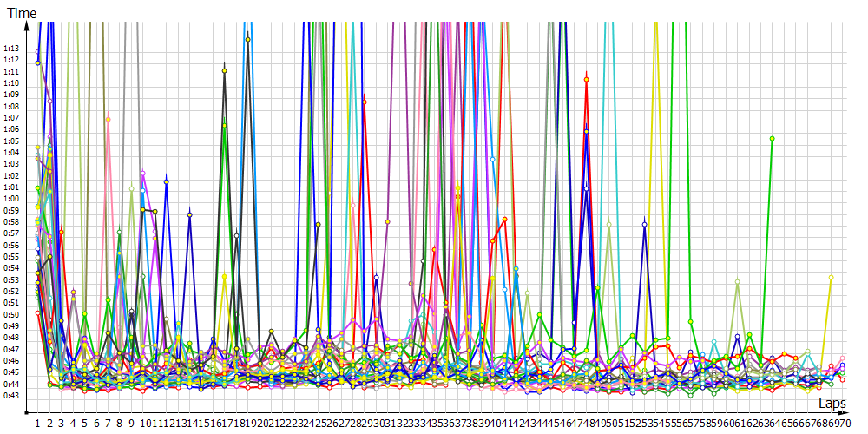868x434 pixels.
Task: Click the dark blue peak marker at lap 53
Action: coord(644,224)
